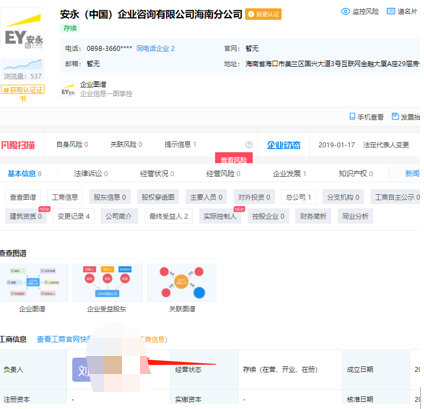The width and height of the screenshot is (424, 409).
Task: Select the 财务简析 tag
Action: 313,216
